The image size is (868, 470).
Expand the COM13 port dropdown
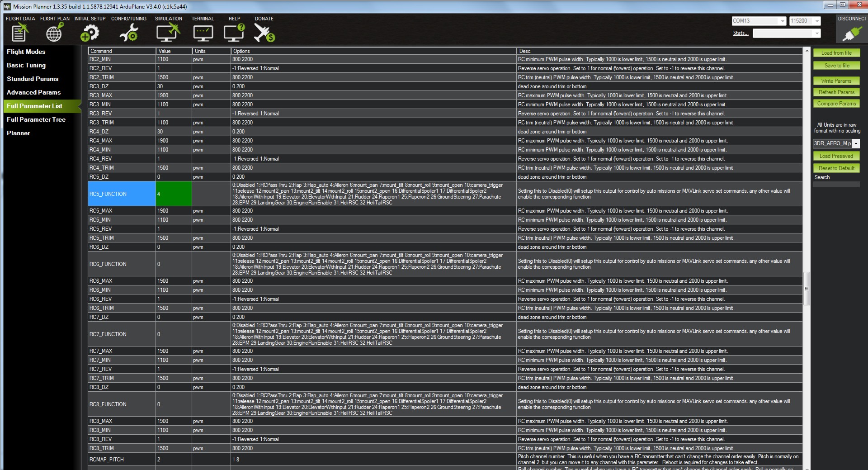[x=782, y=21]
